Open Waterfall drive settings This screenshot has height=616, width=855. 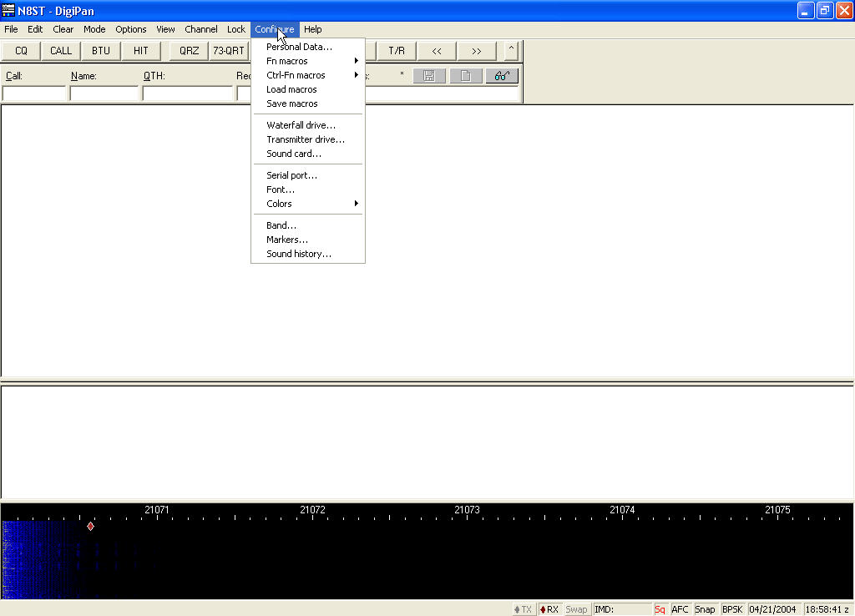308,125
